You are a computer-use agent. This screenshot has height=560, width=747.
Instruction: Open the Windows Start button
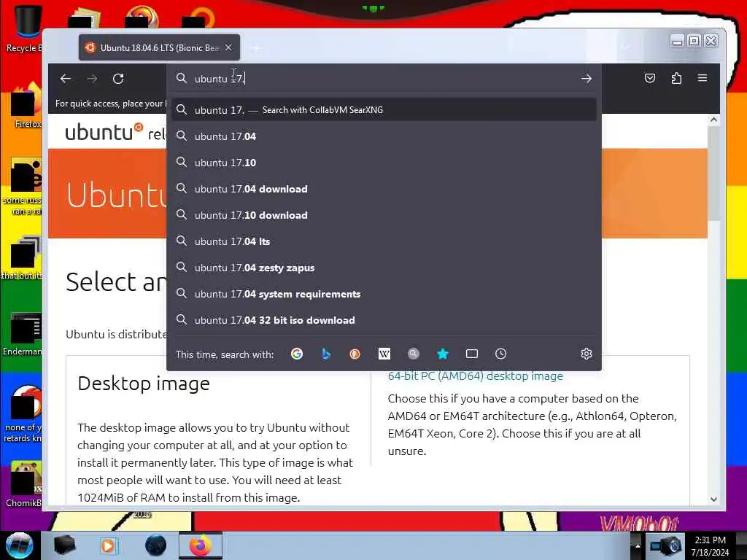[19, 545]
